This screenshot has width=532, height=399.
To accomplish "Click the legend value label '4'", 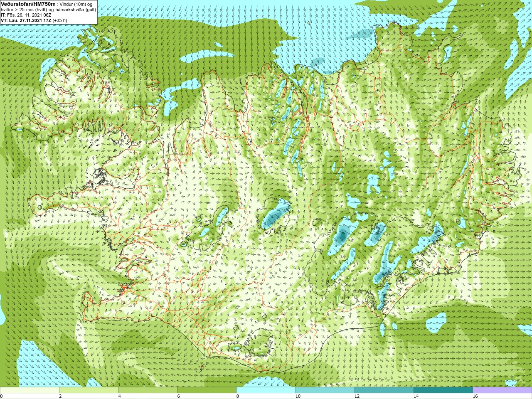I will [119, 396].
